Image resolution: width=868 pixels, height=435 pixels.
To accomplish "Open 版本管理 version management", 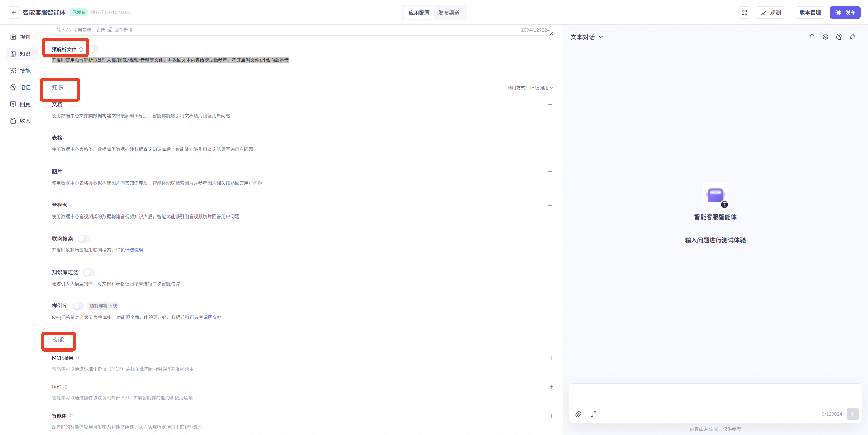I will pyautogui.click(x=810, y=13).
